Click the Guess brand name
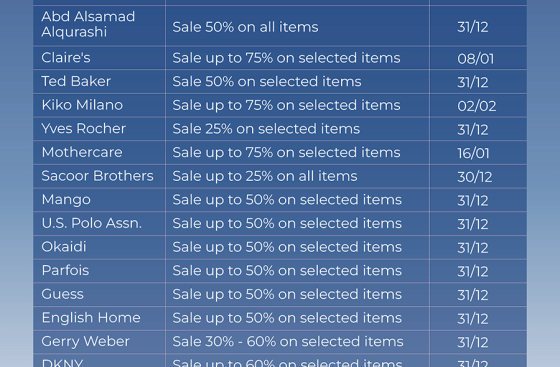Screen dimensions: 560x367 tap(62, 294)
